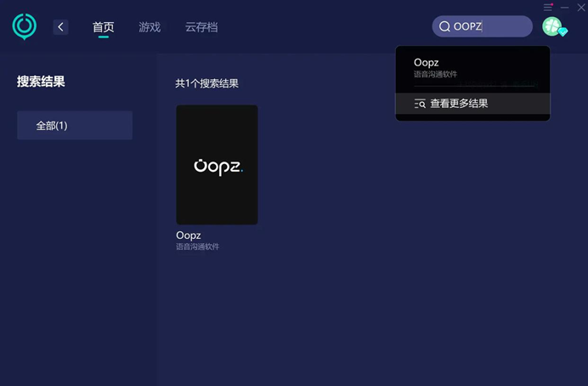The width and height of the screenshot is (588, 386).
Task: Minimize the window
Action: pyautogui.click(x=565, y=8)
